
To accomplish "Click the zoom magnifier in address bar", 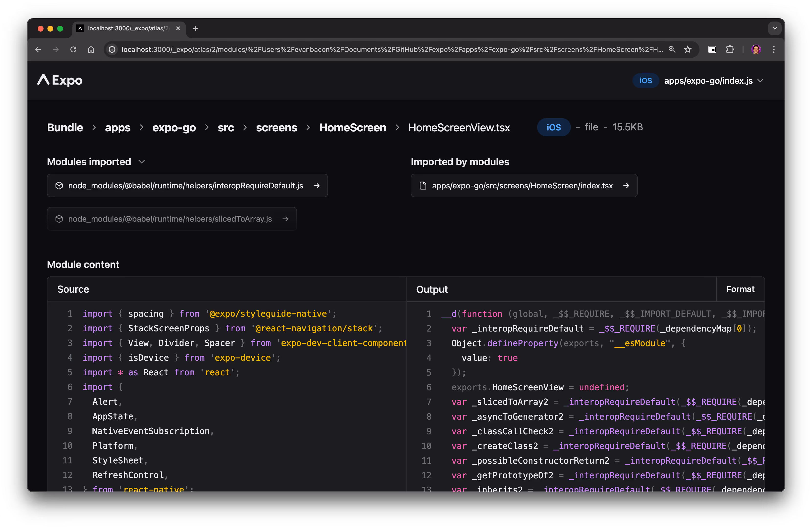I will [672, 49].
